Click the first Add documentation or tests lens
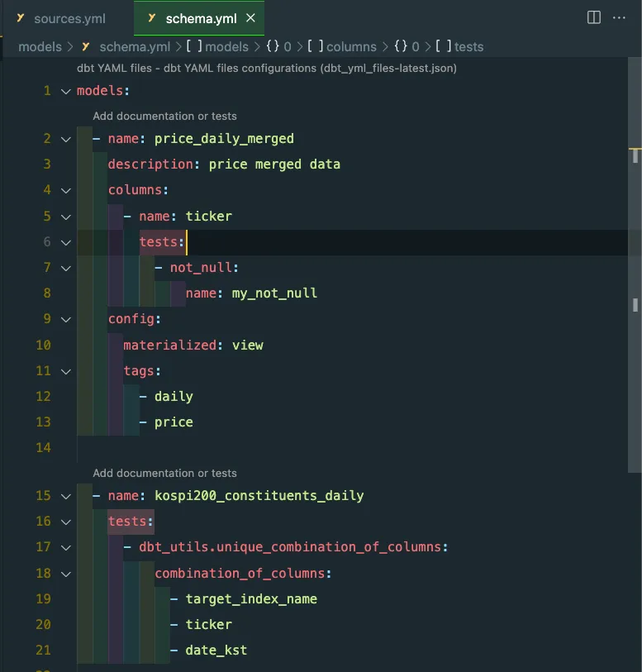The width and height of the screenshot is (642, 672). coord(164,117)
